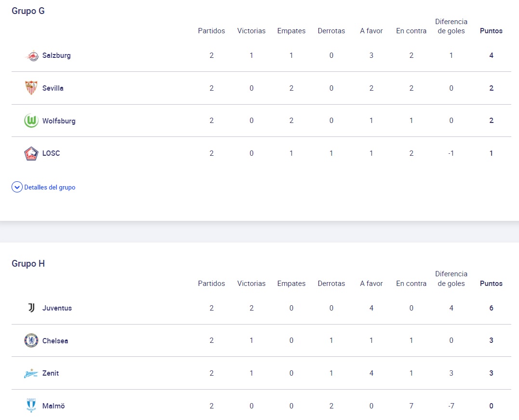Click Diferencia de goles header in Grupo H
The image size is (519, 420).
(x=451, y=279)
